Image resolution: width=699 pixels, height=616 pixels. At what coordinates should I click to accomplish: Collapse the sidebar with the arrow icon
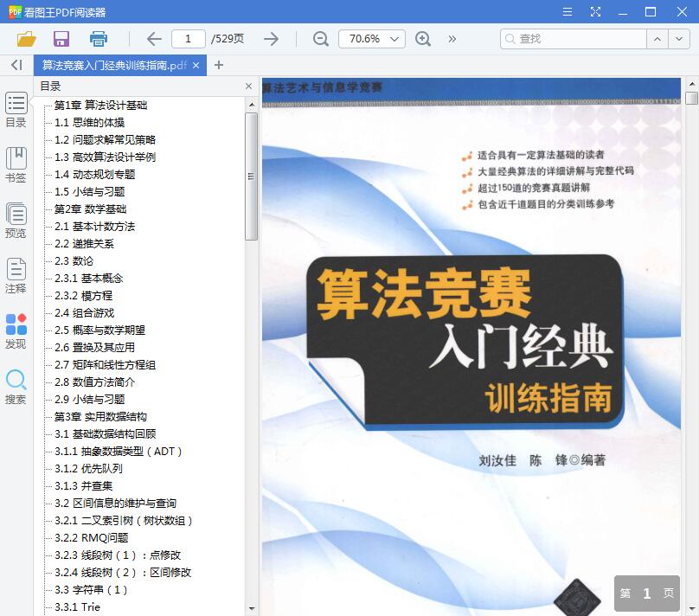pos(16,65)
